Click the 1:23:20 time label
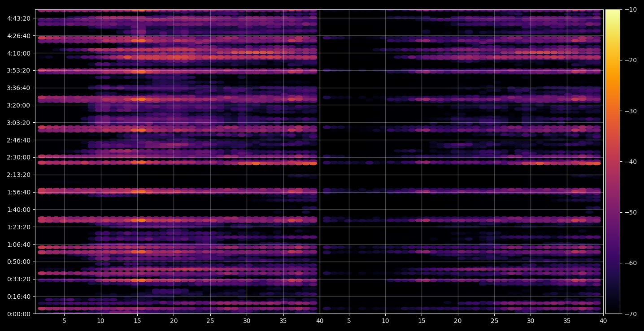Viewport: 644px width, 331px height. [x=19, y=227]
